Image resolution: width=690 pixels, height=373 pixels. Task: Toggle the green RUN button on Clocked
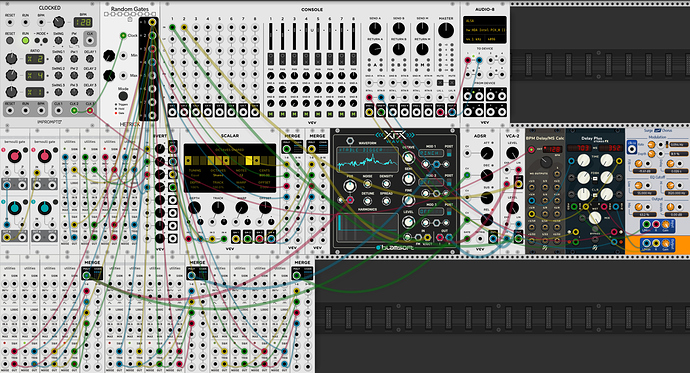(26, 40)
